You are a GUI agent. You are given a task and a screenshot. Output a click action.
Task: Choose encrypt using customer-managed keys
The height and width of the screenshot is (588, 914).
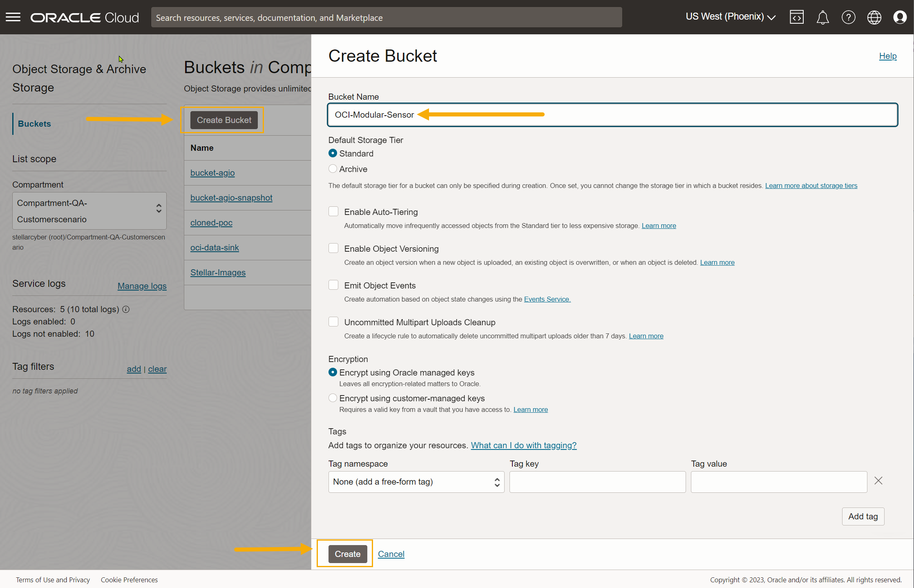(x=333, y=398)
